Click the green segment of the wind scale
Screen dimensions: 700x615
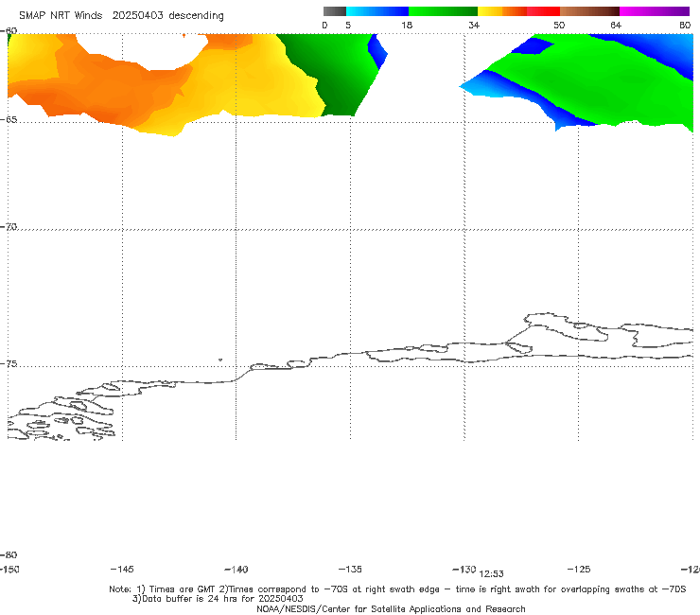[443, 11]
